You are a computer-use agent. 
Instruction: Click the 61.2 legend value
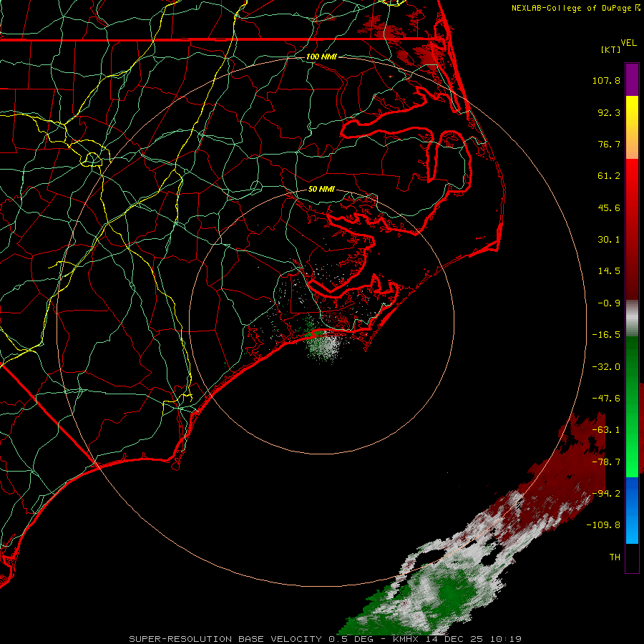click(609, 176)
